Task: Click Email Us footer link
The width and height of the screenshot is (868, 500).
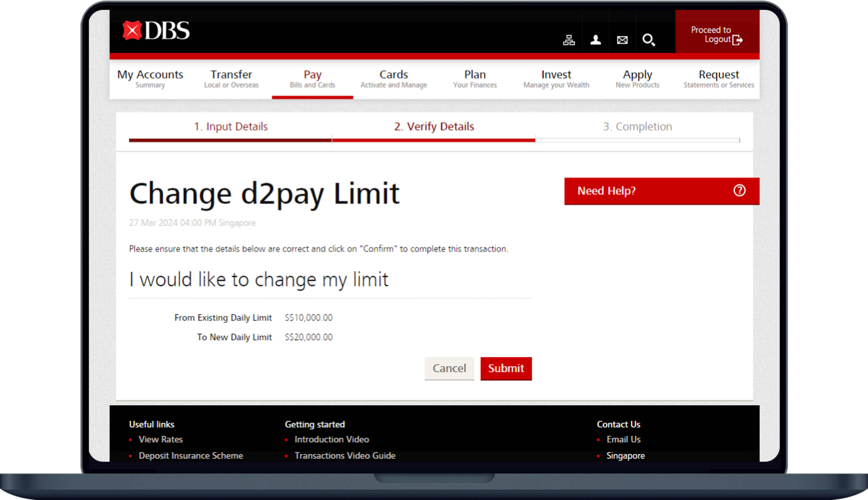Action: (624, 439)
